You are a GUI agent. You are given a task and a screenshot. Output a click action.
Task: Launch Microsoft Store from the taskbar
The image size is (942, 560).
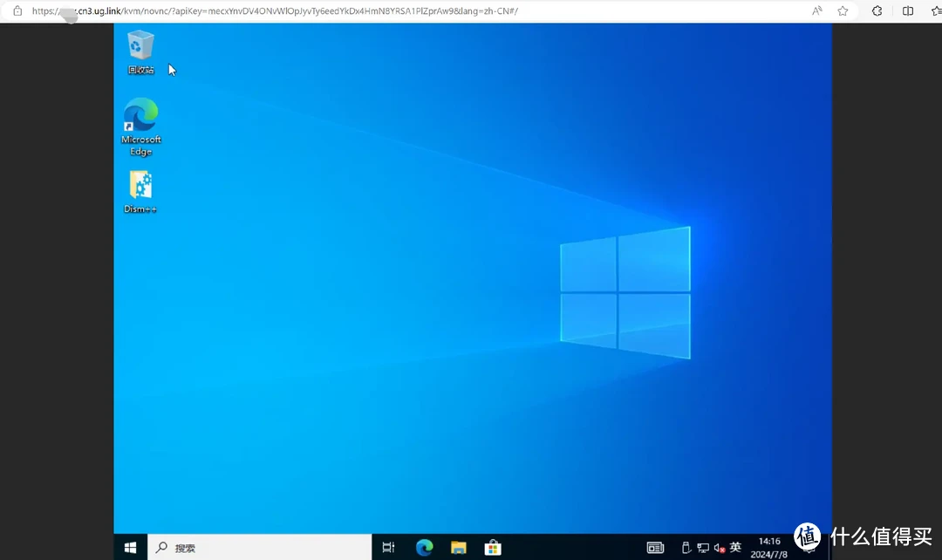pos(493,547)
